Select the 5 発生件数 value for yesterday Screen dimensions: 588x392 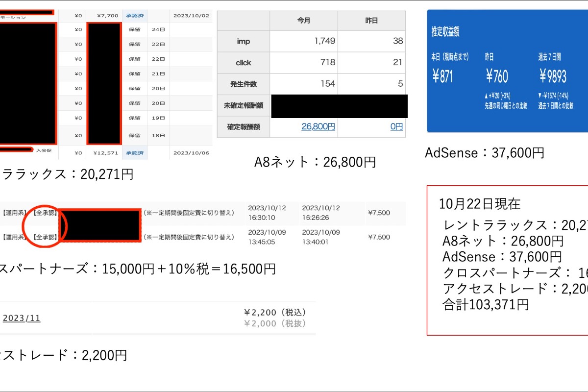pos(400,83)
